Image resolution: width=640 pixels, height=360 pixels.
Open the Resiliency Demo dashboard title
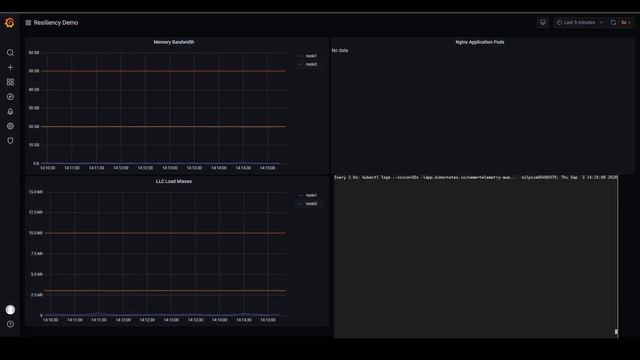[56, 23]
